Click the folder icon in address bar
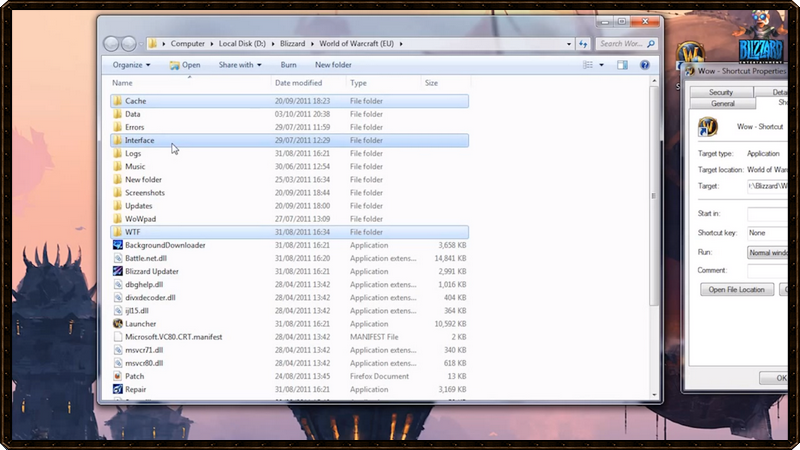The width and height of the screenshot is (800, 450). [153, 43]
